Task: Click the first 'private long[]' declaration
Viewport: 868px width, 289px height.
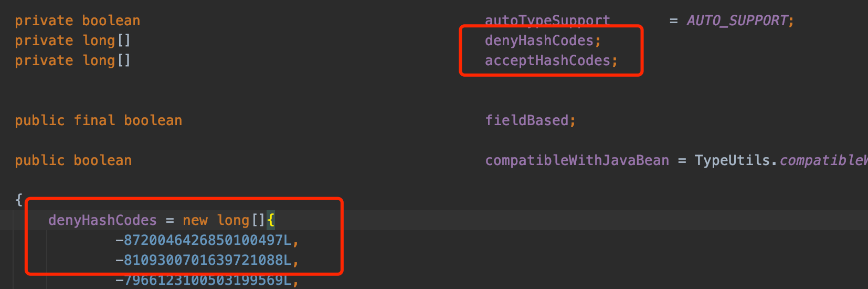Action: pyautogui.click(x=72, y=40)
